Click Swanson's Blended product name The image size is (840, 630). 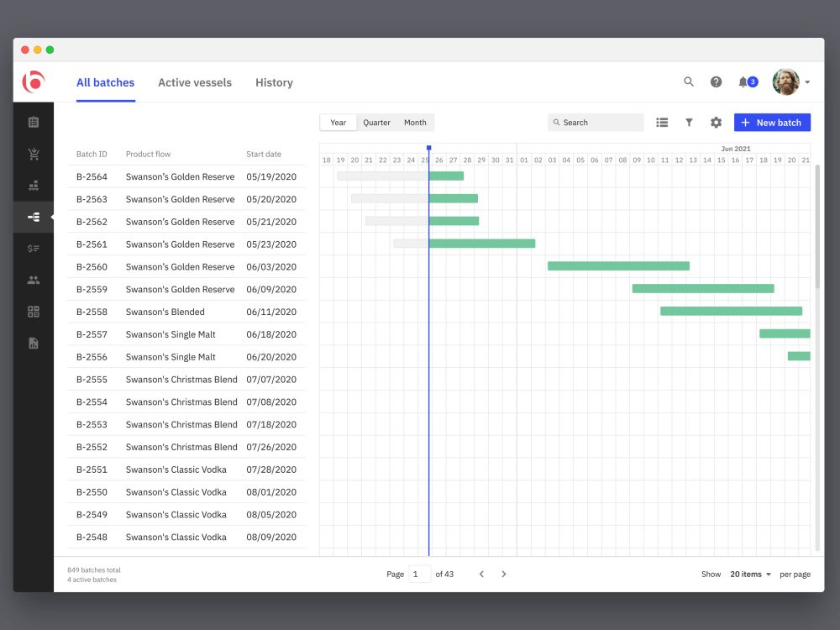coord(165,312)
